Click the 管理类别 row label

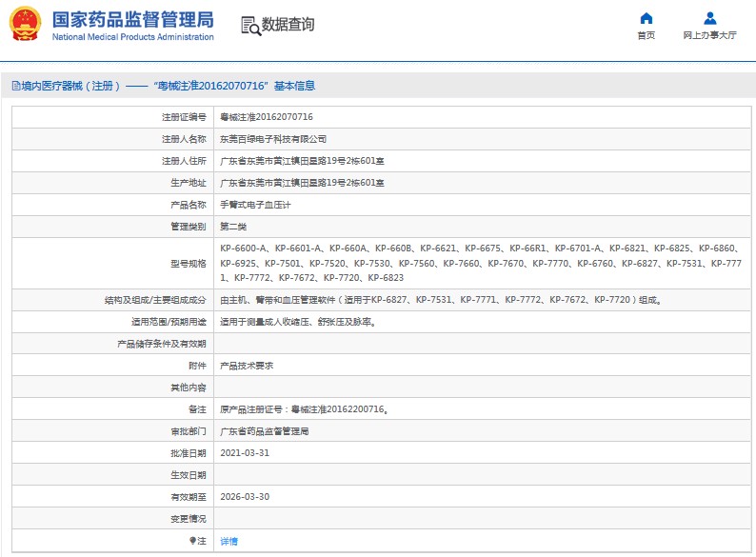coord(188,227)
